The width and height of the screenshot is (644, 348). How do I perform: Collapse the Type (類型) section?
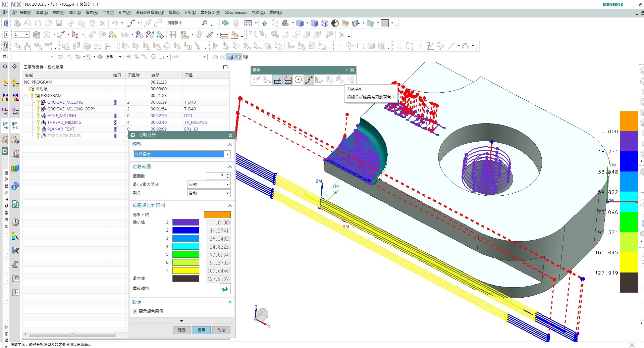coord(230,144)
